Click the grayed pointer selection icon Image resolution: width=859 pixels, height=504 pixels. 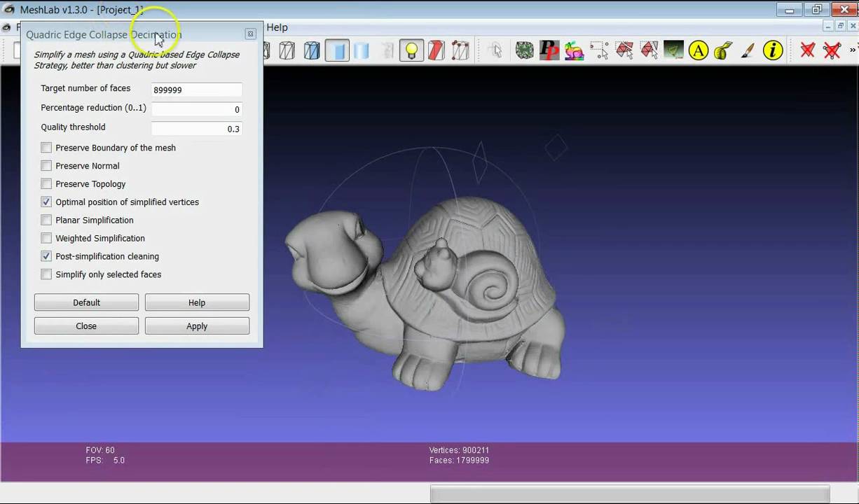coord(495,50)
